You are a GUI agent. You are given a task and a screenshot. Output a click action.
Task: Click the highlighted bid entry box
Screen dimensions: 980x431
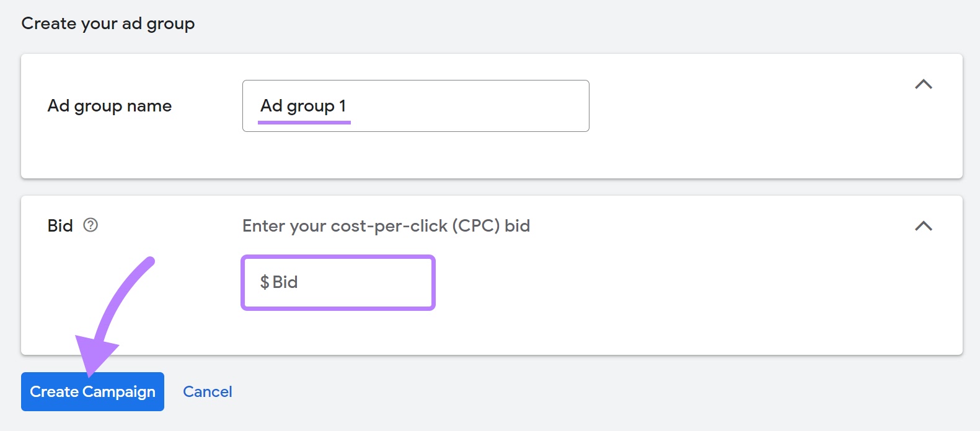tap(337, 282)
